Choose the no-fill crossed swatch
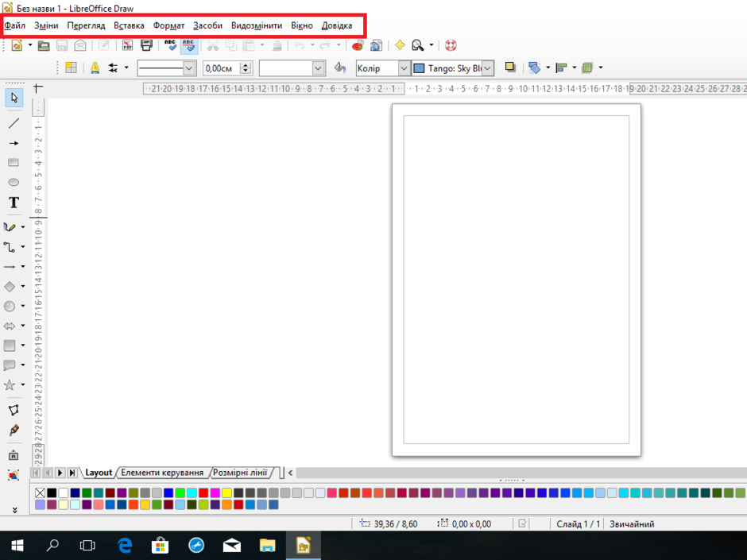The width and height of the screenshot is (747, 560). coord(40,492)
